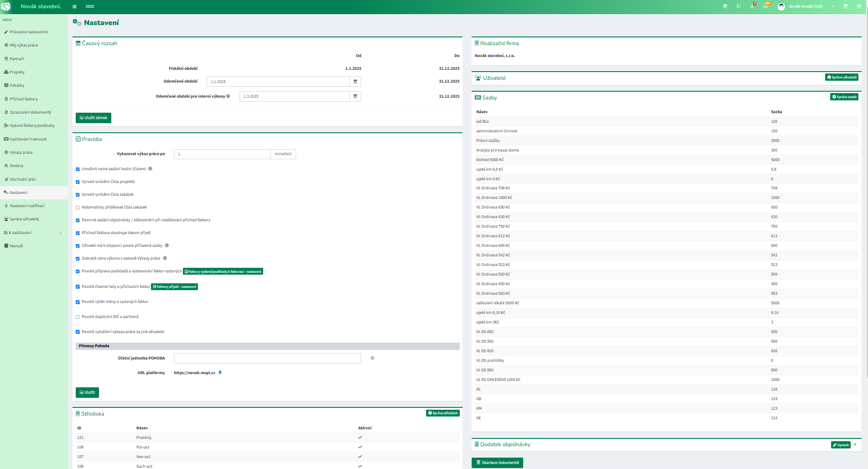Viewport: 868px width, 469px height.
Task: Focus the Účetní jednotka POHODA input
Action: 267,358
